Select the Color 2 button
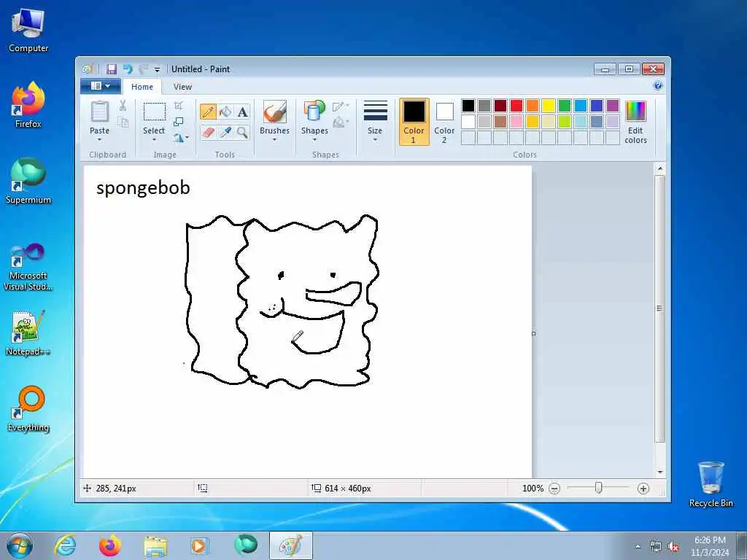This screenshot has height=560, width=747. [x=444, y=122]
